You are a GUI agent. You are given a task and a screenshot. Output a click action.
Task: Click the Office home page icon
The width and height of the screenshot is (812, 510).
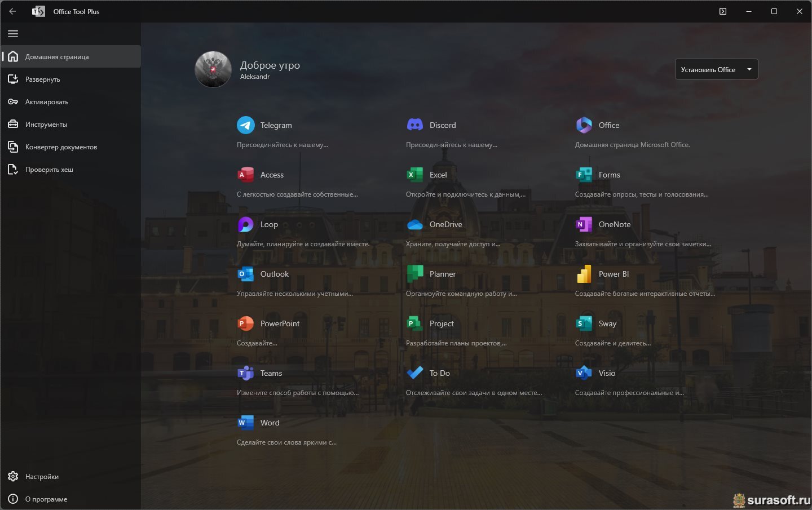click(x=584, y=125)
